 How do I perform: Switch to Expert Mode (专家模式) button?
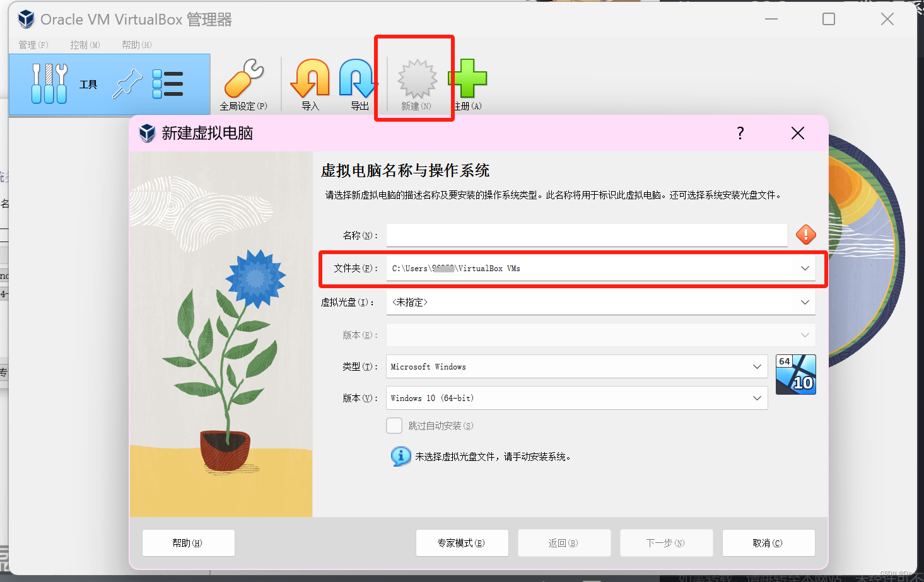click(462, 543)
